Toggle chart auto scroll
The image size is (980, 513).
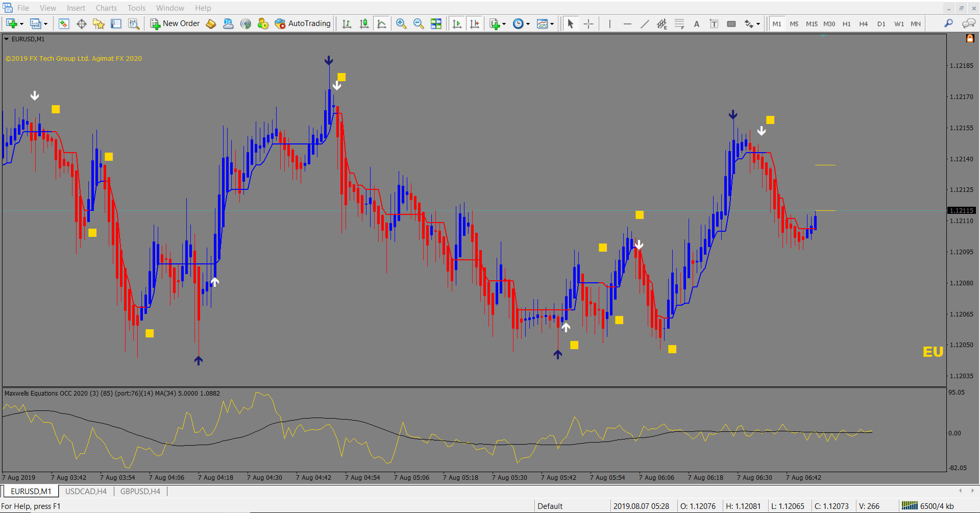[457, 23]
